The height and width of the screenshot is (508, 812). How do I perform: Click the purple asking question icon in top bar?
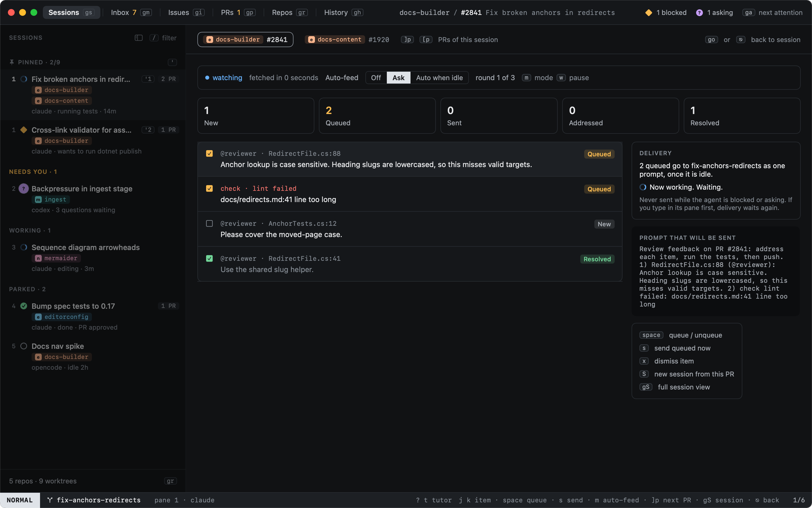click(699, 12)
